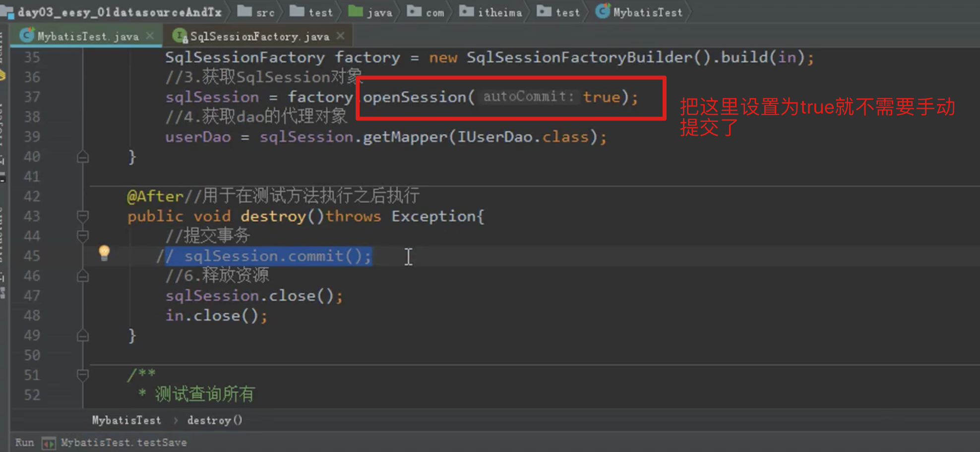Screen dimensions: 980x452
Task: Select the MybatisTest.testSave run tab
Action: tap(123, 442)
